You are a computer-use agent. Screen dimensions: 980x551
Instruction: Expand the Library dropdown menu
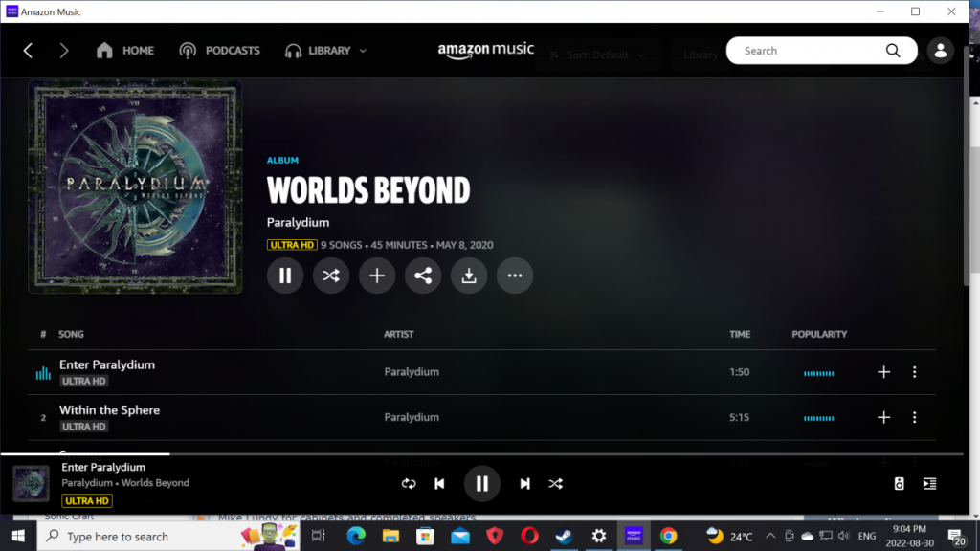tap(325, 51)
